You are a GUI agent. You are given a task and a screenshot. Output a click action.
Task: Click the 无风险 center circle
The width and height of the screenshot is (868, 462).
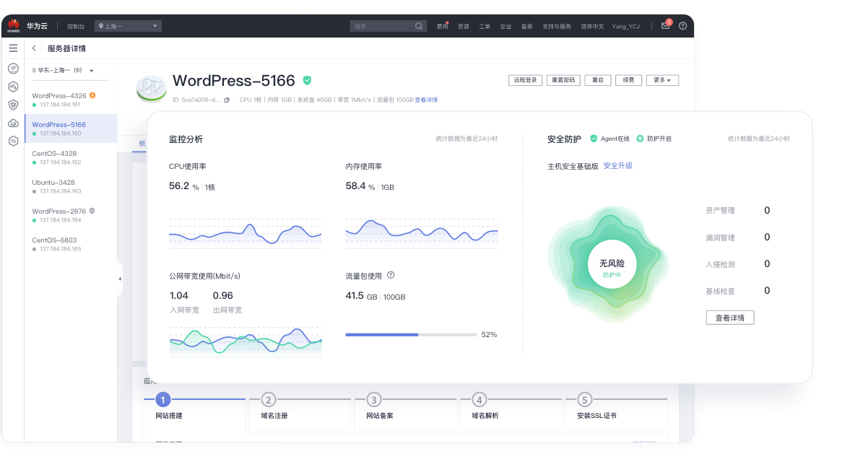coord(612,264)
